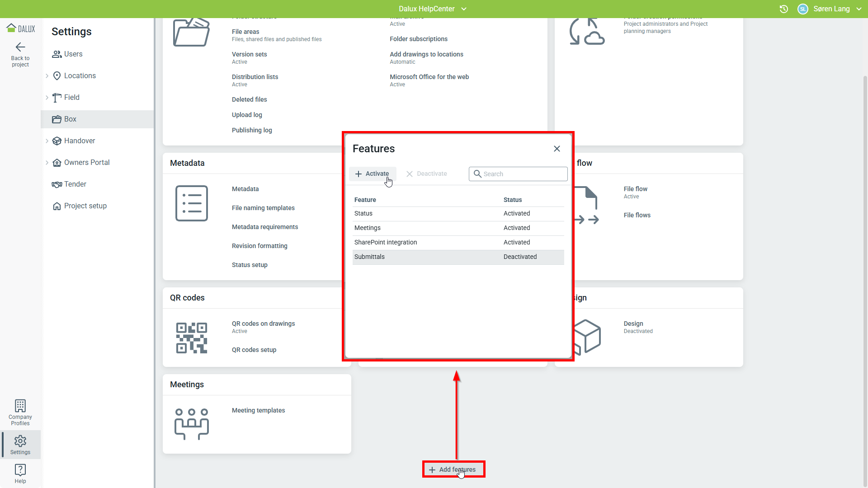Click the QR code icon
This screenshot has height=488, width=868.
click(x=192, y=338)
